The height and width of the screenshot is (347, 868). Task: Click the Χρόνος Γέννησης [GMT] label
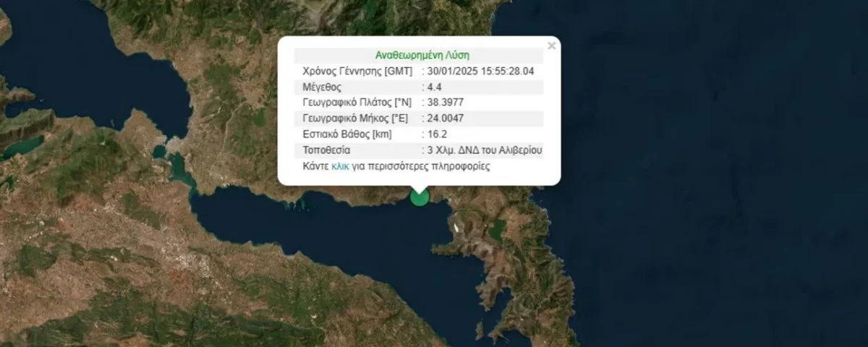pyautogui.click(x=357, y=72)
